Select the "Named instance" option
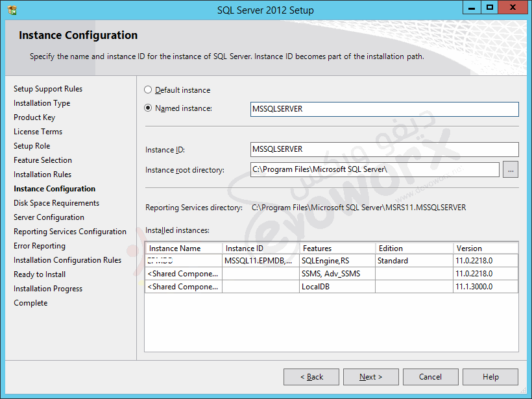 [147, 108]
